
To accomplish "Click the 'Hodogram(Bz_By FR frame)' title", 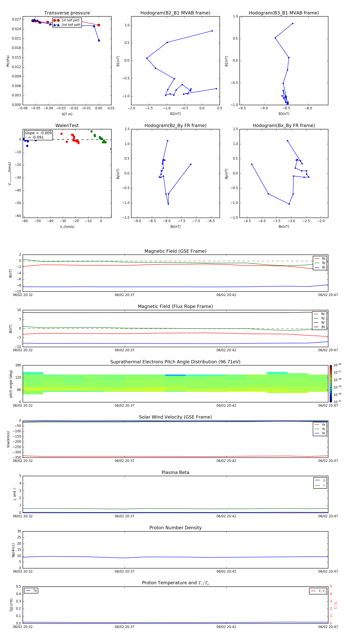I will click(x=175, y=125).
